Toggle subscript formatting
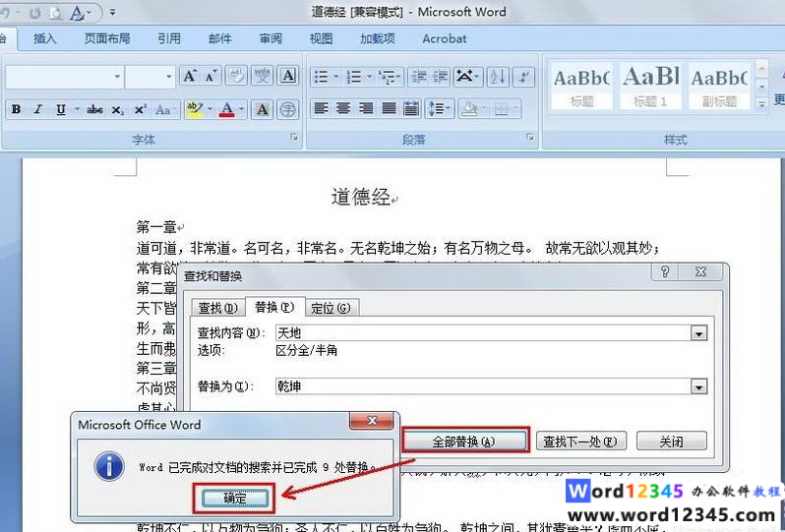Viewport: 785px width, 532px height. click(118, 109)
